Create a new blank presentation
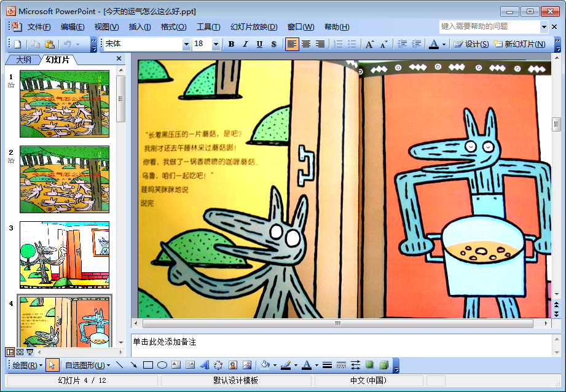566x392 pixels. click(x=17, y=44)
